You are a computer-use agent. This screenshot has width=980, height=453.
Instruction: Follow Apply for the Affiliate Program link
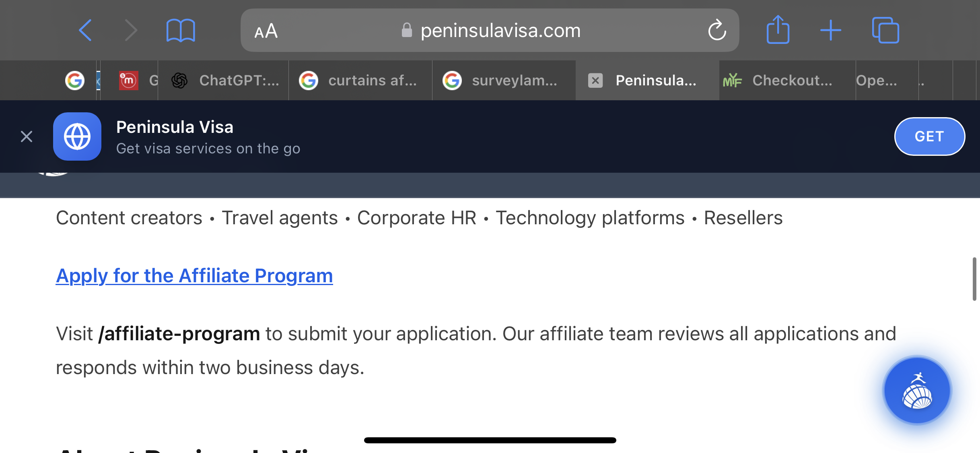[194, 276]
